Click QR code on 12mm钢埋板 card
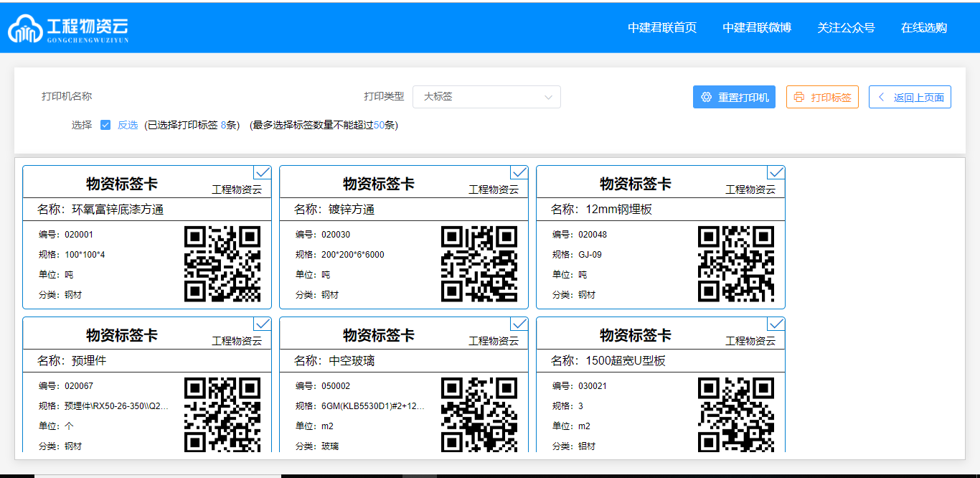 736,263
